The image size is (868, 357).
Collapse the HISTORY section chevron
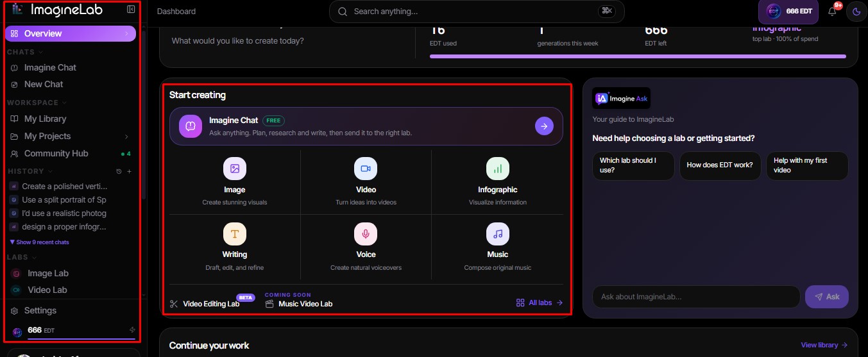(x=50, y=171)
